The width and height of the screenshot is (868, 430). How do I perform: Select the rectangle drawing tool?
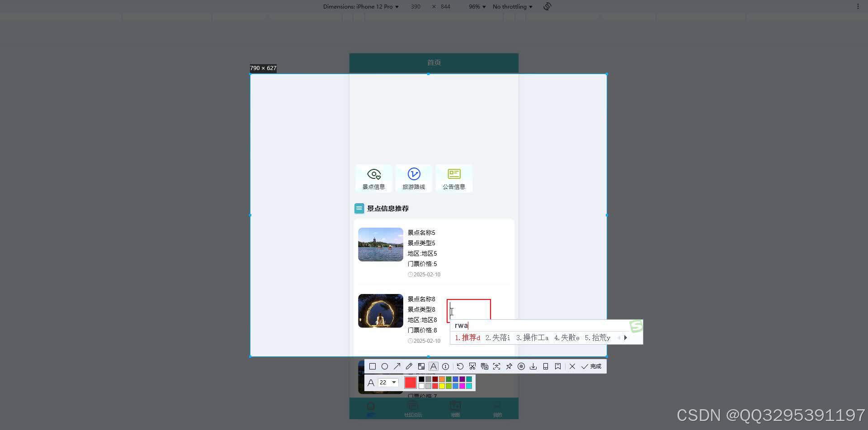point(373,366)
